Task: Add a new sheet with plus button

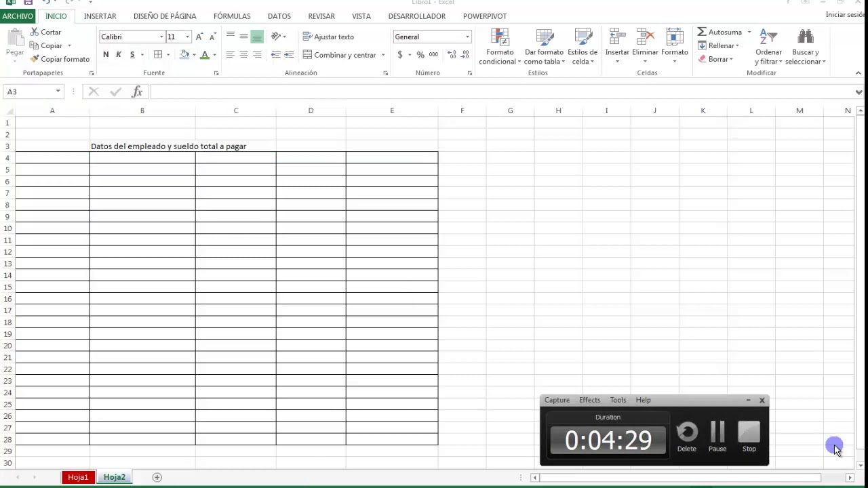Action: (157, 477)
